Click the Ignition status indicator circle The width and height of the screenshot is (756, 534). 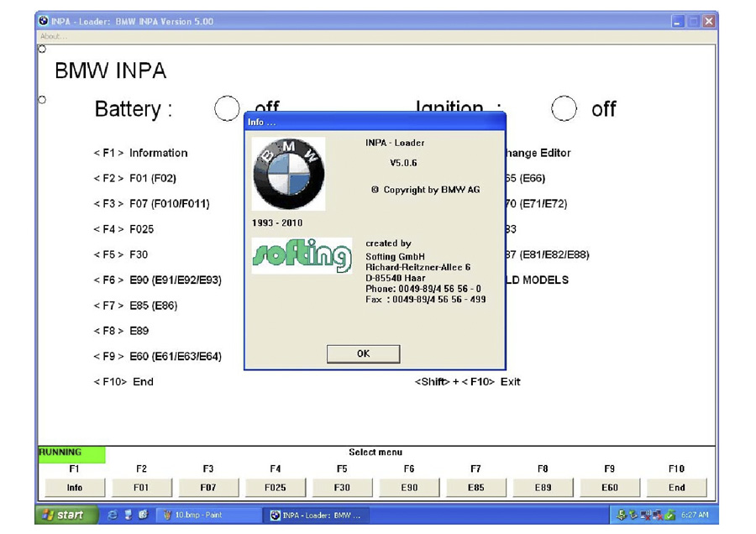(x=564, y=109)
